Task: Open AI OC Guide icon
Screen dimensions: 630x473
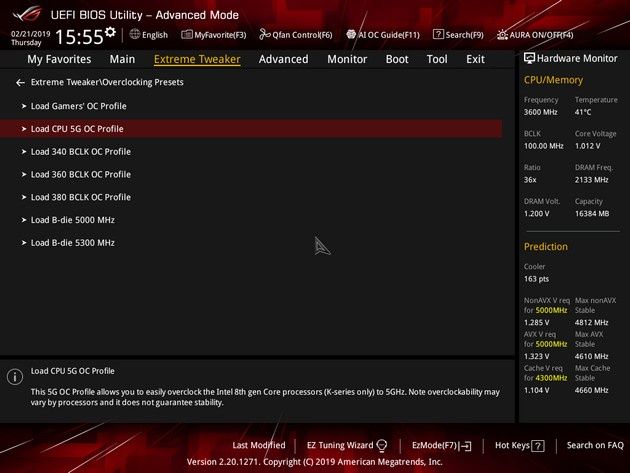Action: pyautogui.click(x=351, y=35)
